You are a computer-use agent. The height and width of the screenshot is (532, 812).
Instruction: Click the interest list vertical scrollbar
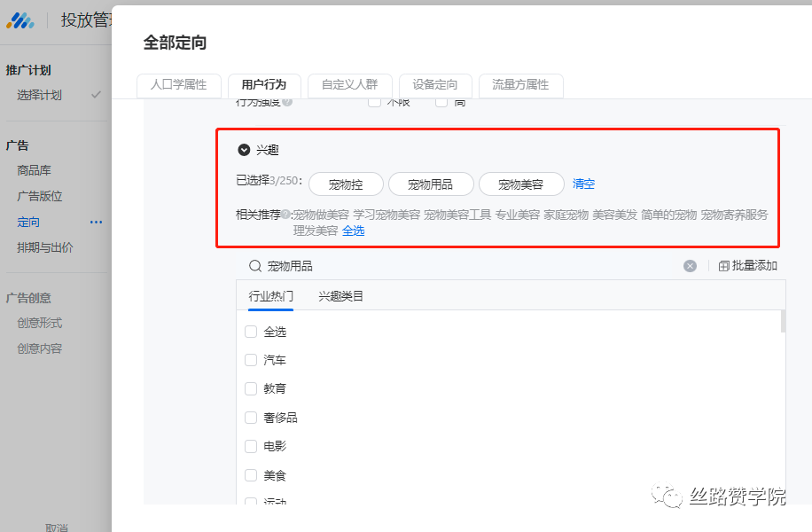pos(782,321)
